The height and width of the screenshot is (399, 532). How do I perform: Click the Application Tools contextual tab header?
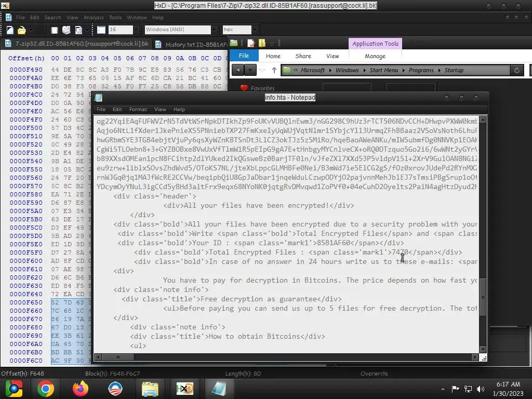point(375,44)
